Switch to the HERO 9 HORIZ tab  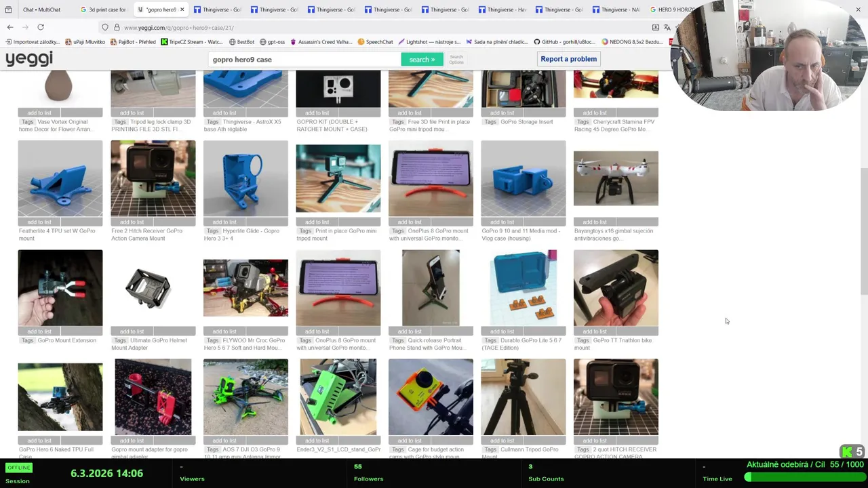671,9
